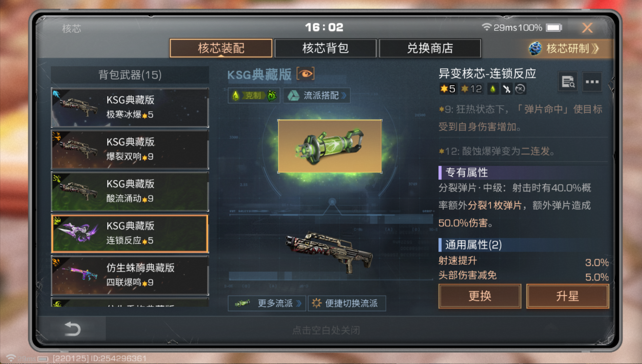Expand 更多流派 list
642x364 pixels.
click(267, 303)
